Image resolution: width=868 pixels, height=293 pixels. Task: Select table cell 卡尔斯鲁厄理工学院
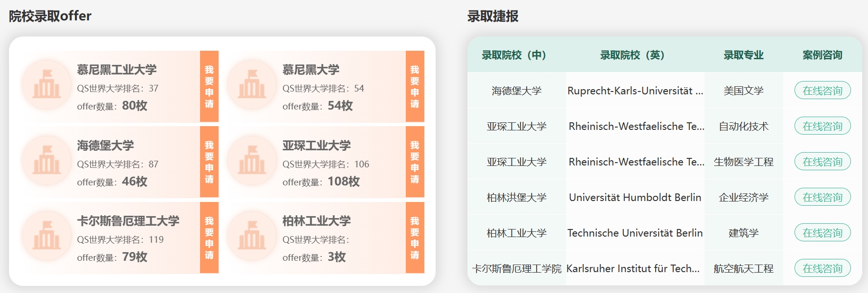[x=516, y=268]
